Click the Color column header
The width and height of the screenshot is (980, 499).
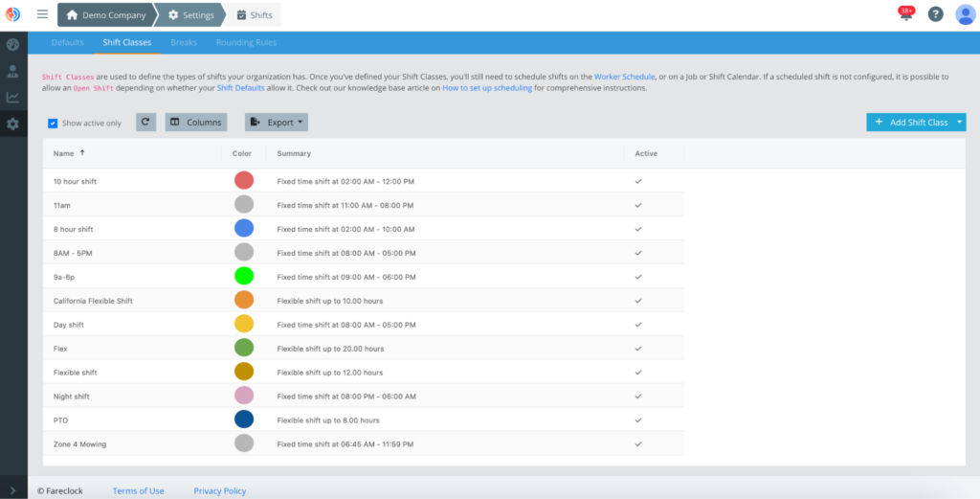pyautogui.click(x=244, y=153)
